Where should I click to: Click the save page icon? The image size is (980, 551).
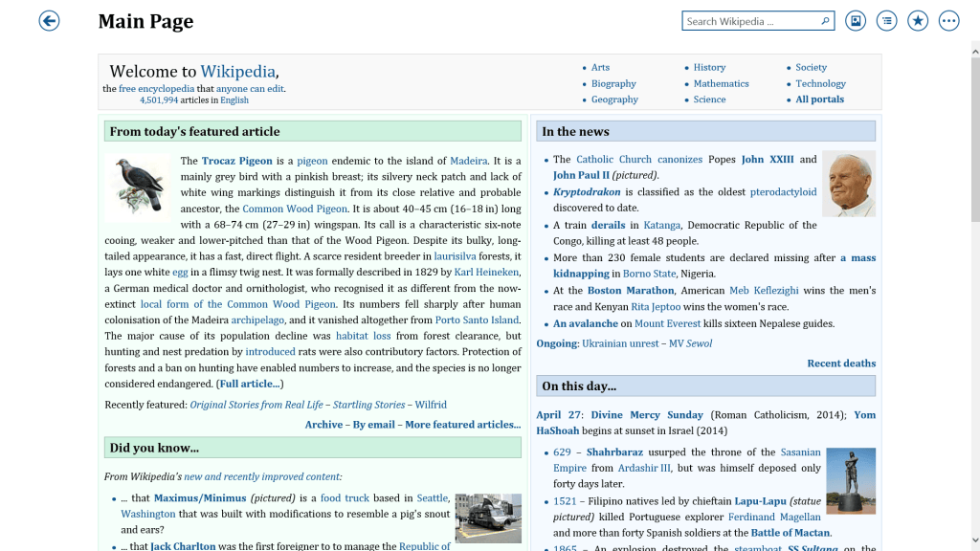click(855, 21)
